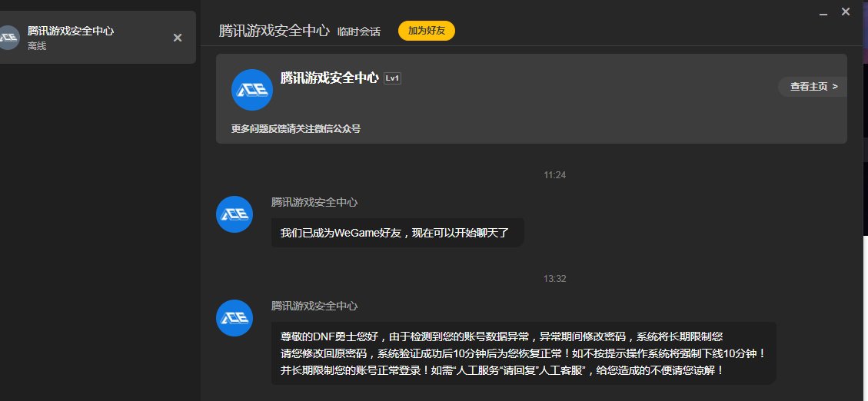Close the 腾讯游戏安全中心 conversation in sidebar

[178, 38]
